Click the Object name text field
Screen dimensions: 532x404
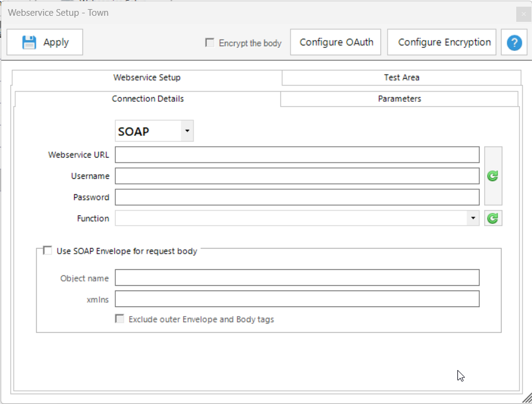(297, 278)
